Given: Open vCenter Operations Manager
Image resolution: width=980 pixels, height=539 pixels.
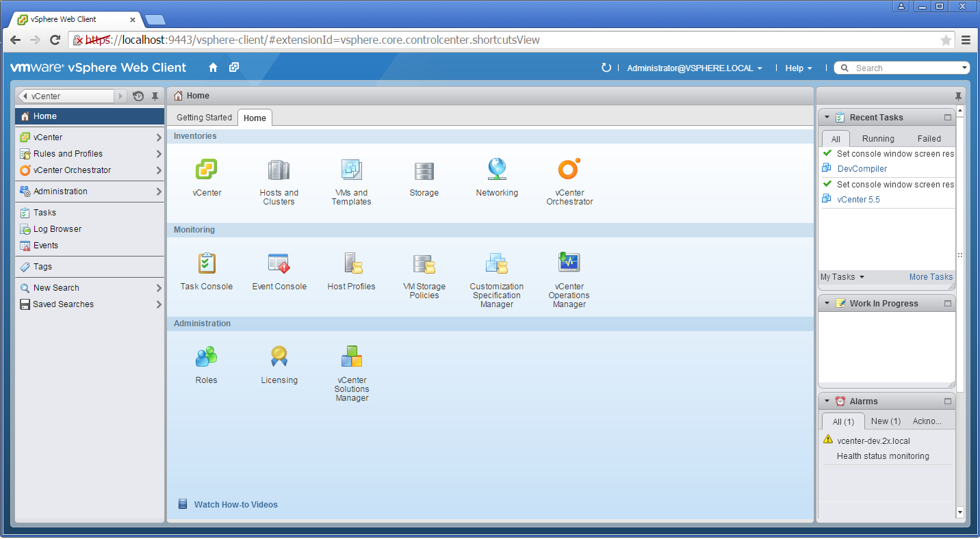Looking at the screenshot, I should tap(569, 263).
